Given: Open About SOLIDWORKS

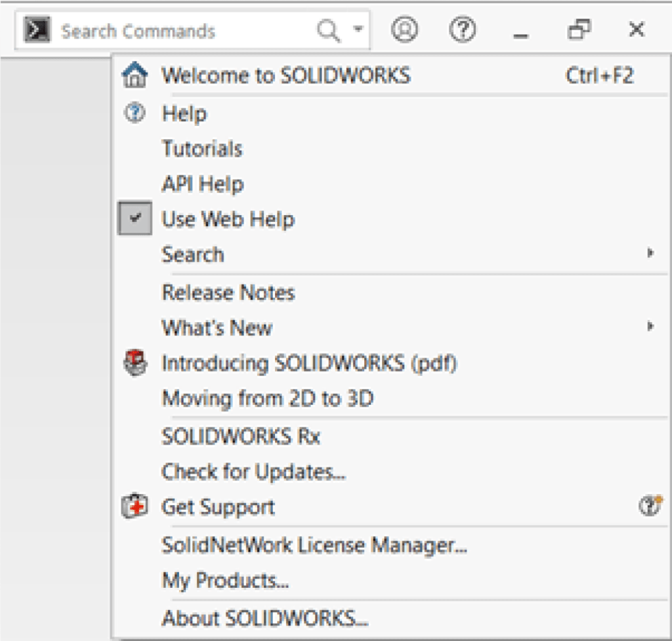Looking at the screenshot, I should tap(264, 617).
